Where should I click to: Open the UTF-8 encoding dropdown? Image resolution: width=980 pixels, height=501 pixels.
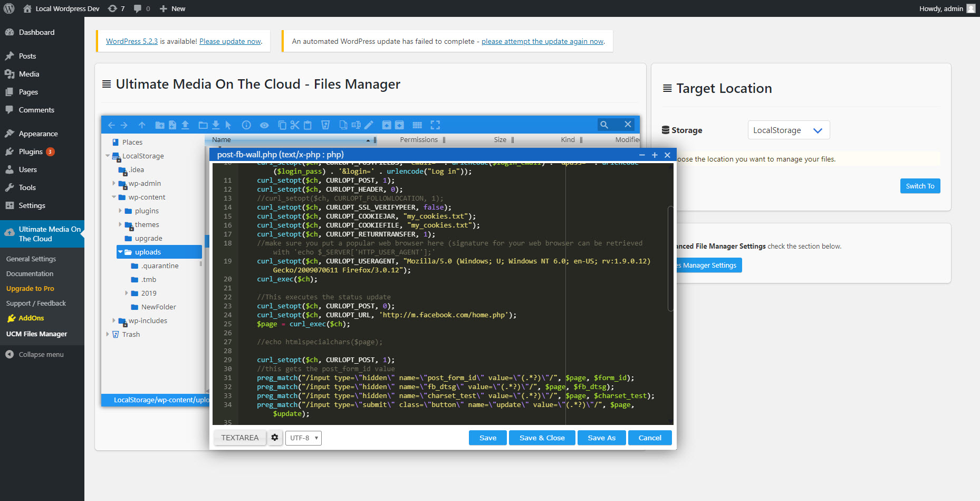[303, 438]
